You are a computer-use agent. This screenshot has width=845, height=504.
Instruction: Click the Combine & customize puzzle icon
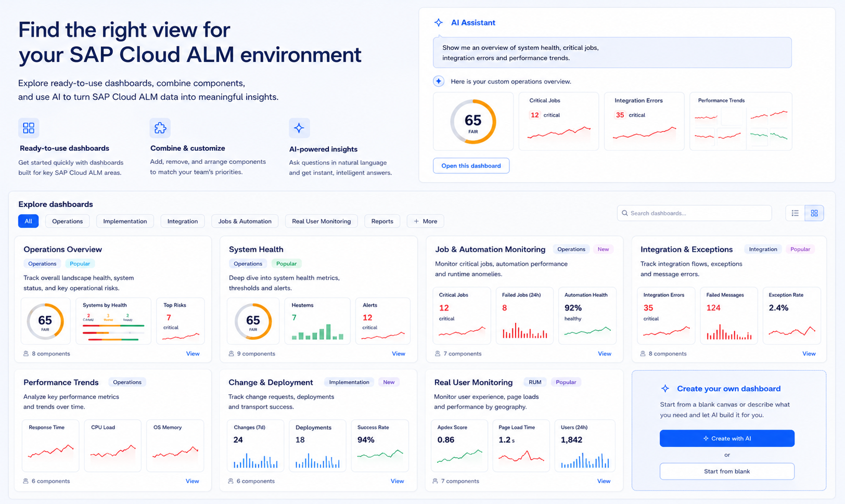[x=160, y=128]
